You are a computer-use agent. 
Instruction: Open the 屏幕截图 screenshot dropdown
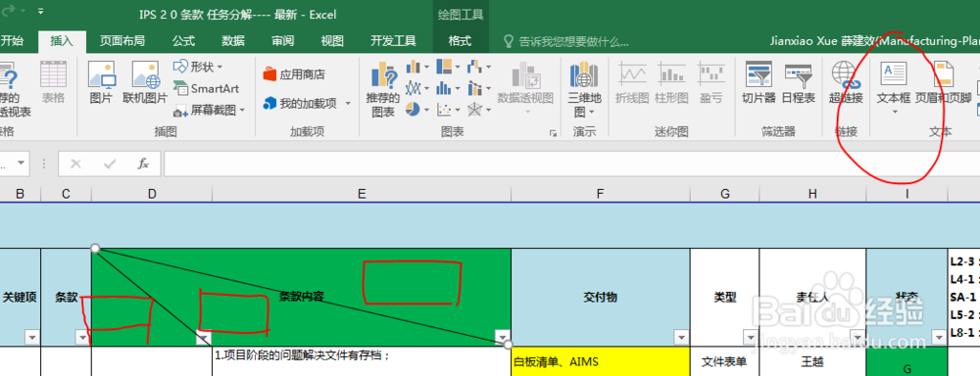point(210,111)
